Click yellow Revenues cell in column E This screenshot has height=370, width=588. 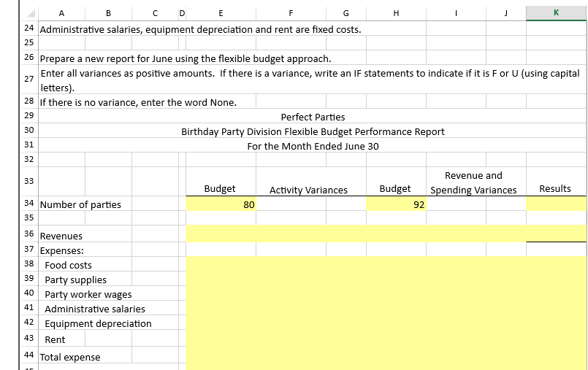coord(221,234)
